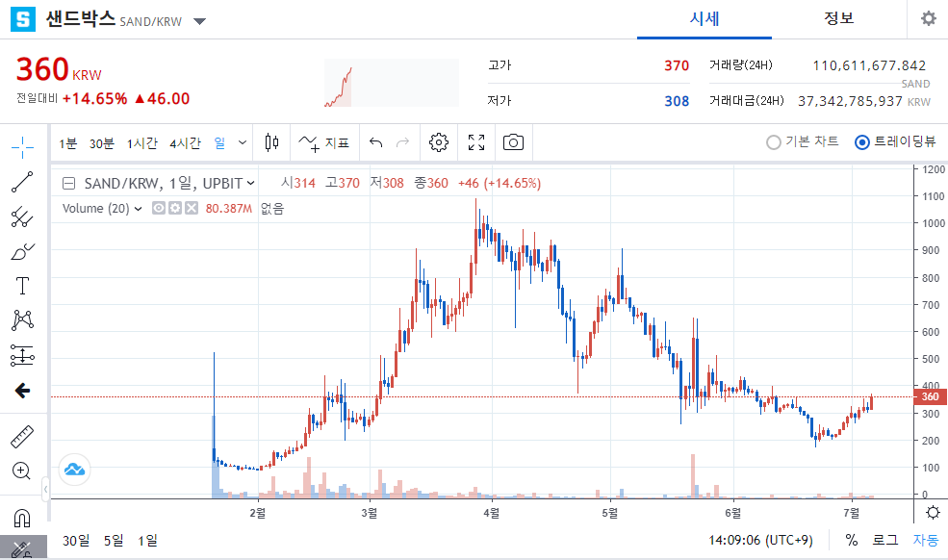Select the 4시간 interval

tap(185, 143)
